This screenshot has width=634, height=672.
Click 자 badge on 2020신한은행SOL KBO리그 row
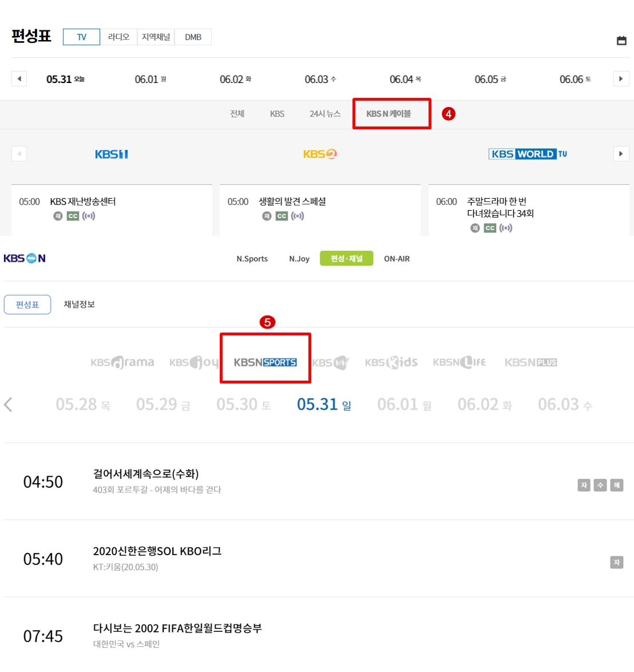617,562
